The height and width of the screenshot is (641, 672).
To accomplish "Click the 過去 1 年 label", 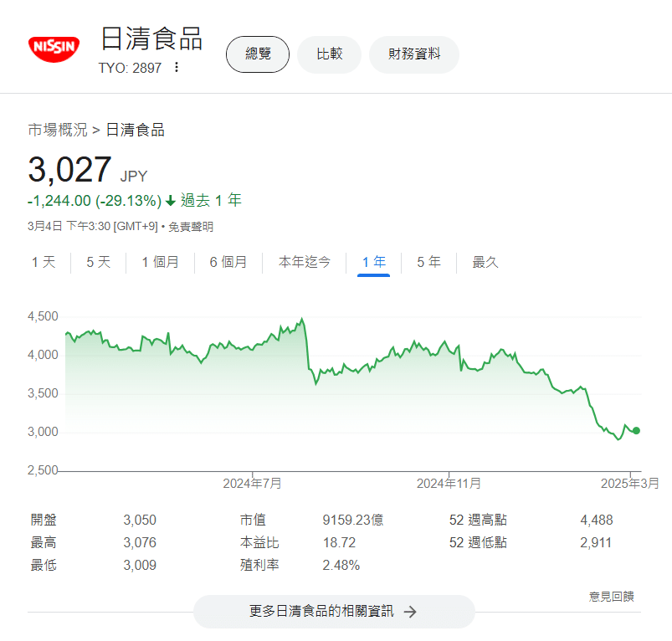I will 211,201.
